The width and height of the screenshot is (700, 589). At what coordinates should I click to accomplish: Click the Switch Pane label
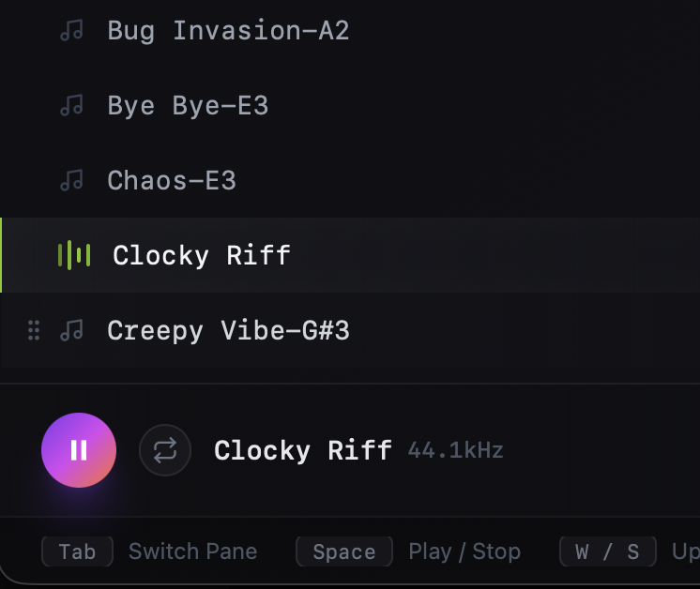pyautogui.click(x=192, y=551)
